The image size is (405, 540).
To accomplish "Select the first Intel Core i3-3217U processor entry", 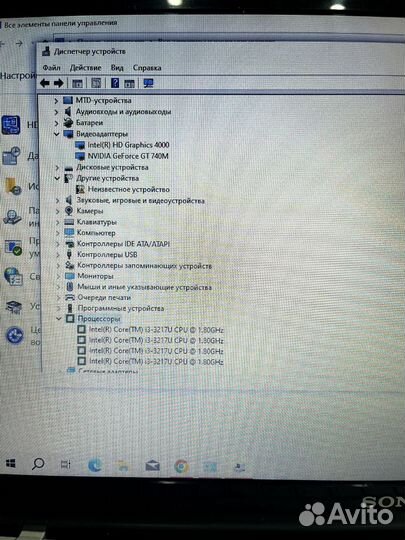I will tap(156, 330).
